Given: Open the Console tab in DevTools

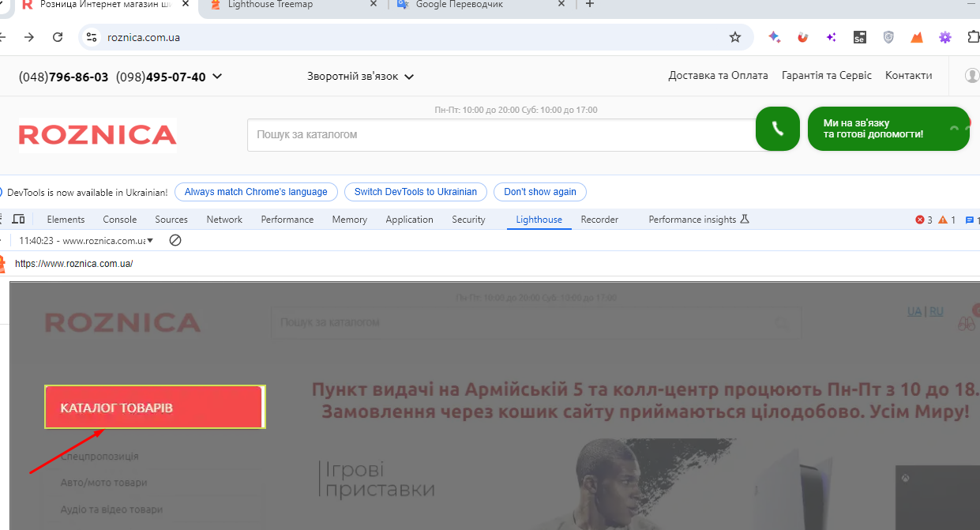Looking at the screenshot, I should point(120,220).
